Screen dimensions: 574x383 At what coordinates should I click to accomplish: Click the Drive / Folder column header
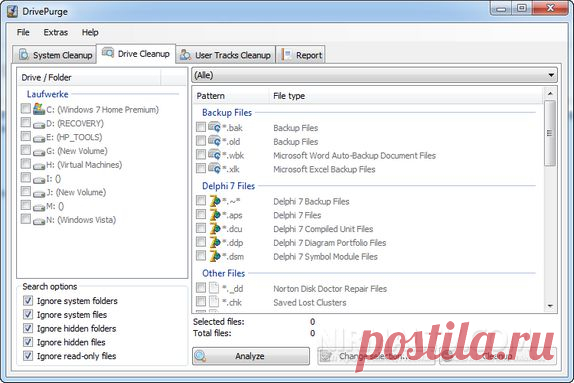click(89, 78)
